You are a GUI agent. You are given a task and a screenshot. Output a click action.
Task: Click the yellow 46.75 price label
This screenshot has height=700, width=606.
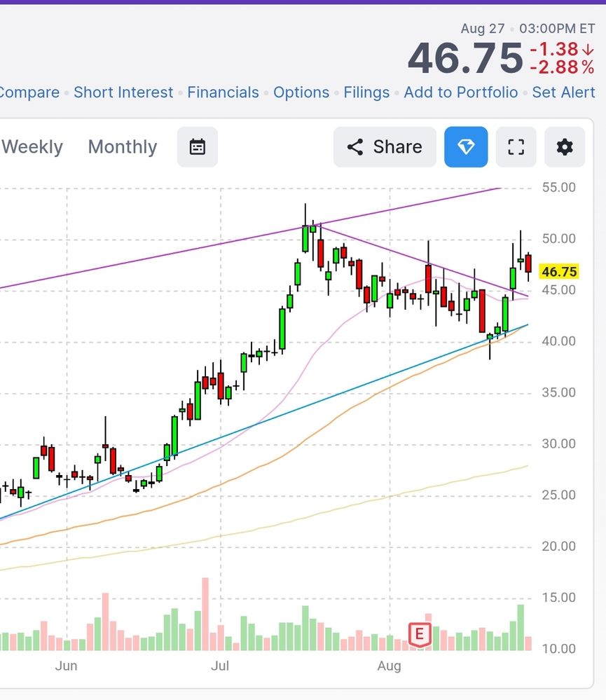[559, 271]
